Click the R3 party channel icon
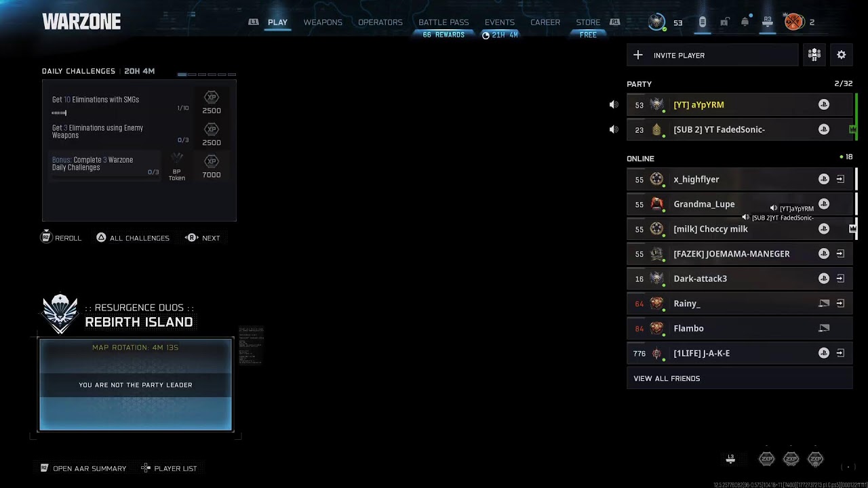Screen dimensions: 868x488 tap(768, 22)
